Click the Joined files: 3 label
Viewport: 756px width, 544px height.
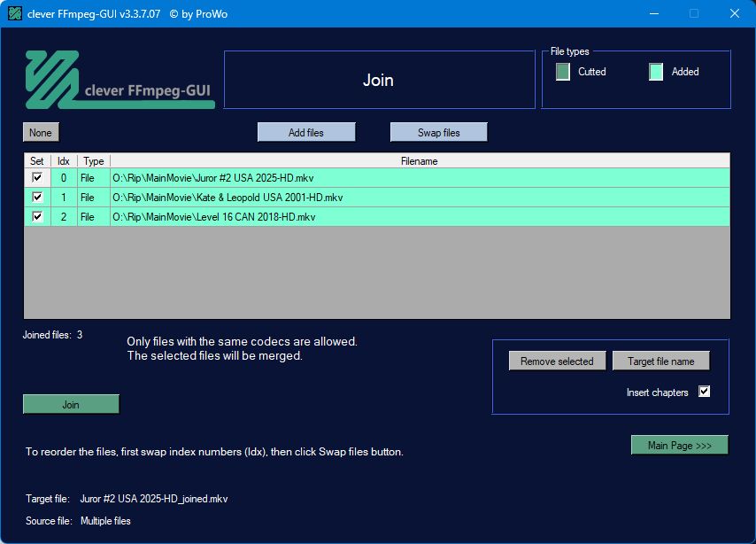pyautogui.click(x=52, y=335)
